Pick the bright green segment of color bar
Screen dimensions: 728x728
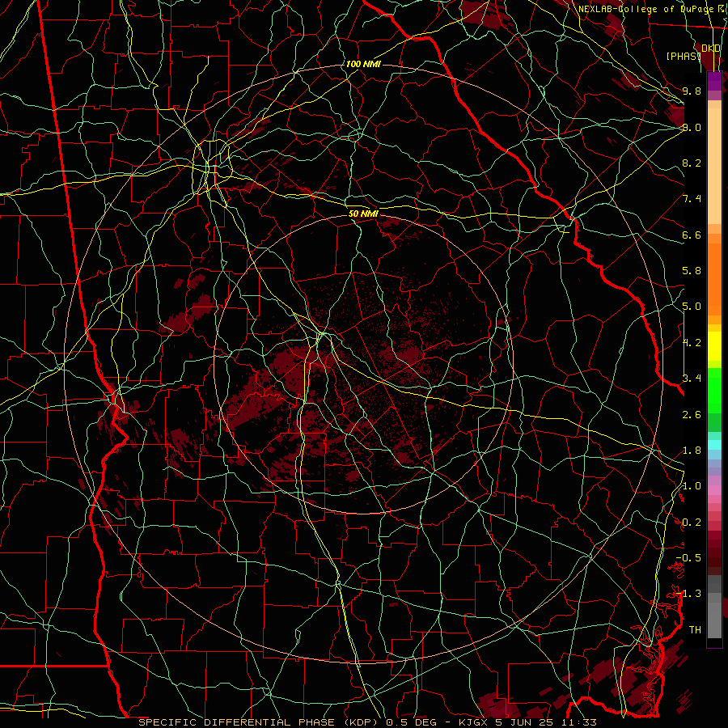pos(714,390)
